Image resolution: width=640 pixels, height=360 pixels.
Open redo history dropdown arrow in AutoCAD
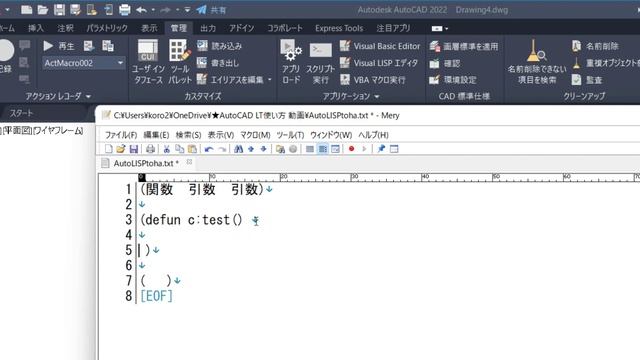177,9
